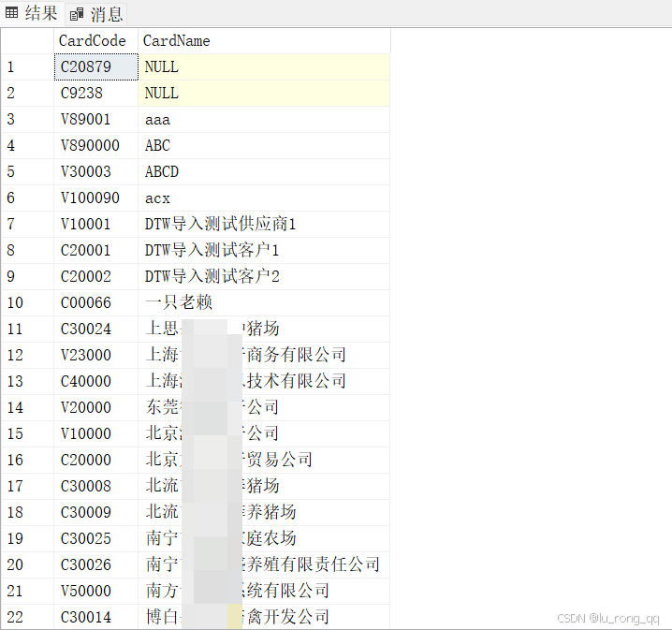
Task: Select row header number 10
Action: click(x=26, y=302)
